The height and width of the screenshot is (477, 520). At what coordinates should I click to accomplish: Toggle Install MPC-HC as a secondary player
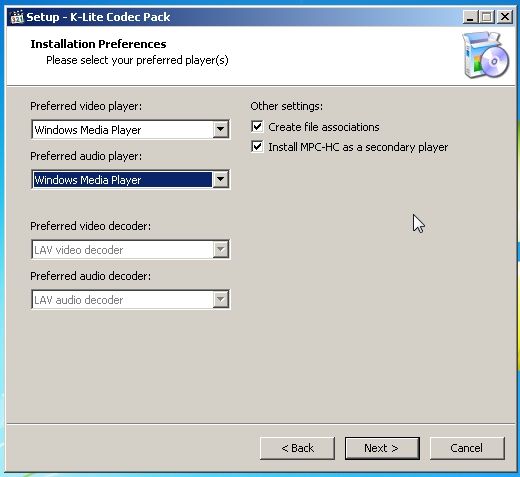click(257, 147)
